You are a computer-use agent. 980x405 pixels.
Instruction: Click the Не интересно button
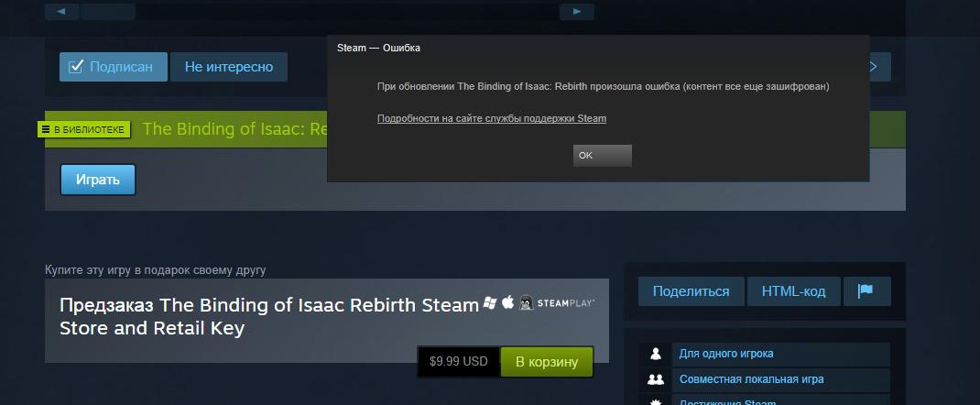(x=229, y=67)
